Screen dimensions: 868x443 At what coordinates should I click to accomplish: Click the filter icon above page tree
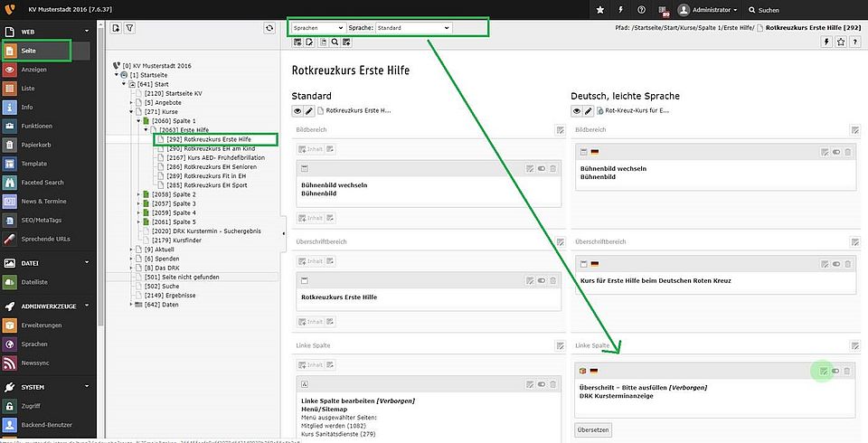point(129,29)
